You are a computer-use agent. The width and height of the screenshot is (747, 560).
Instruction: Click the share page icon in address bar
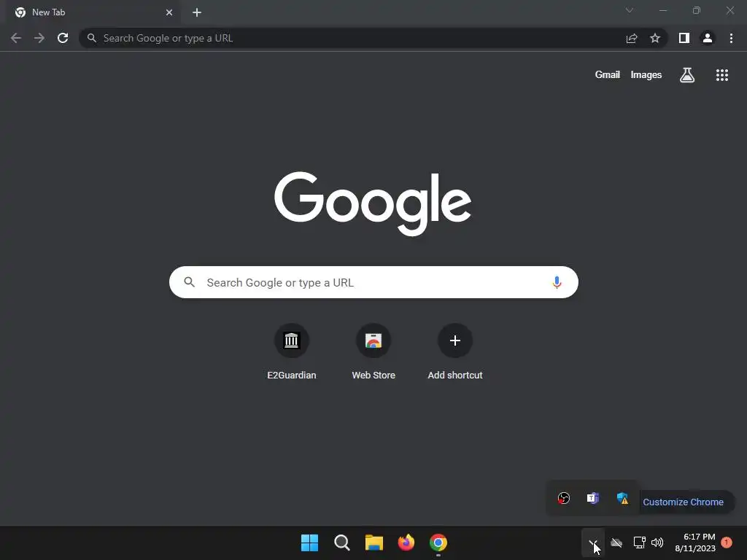click(x=632, y=38)
